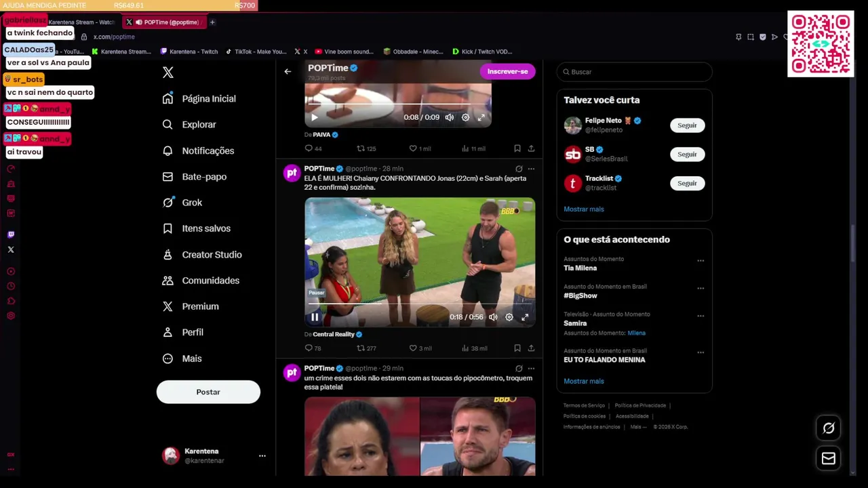Open Grok from the sidebar
The image size is (868, 488).
(x=182, y=203)
